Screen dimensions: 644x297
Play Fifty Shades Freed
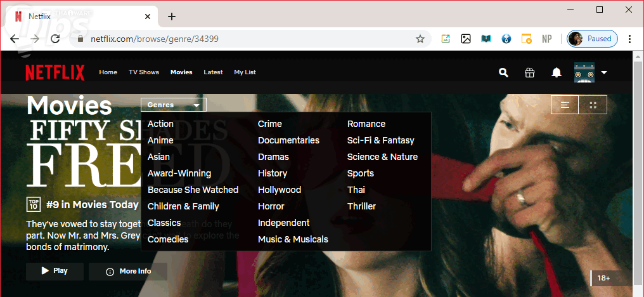click(x=55, y=271)
